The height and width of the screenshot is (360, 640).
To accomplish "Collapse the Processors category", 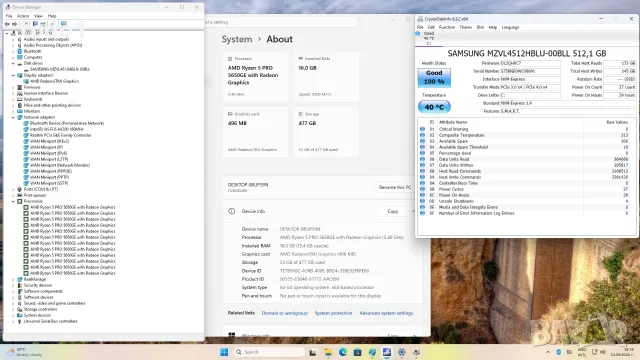I will click(13, 201).
